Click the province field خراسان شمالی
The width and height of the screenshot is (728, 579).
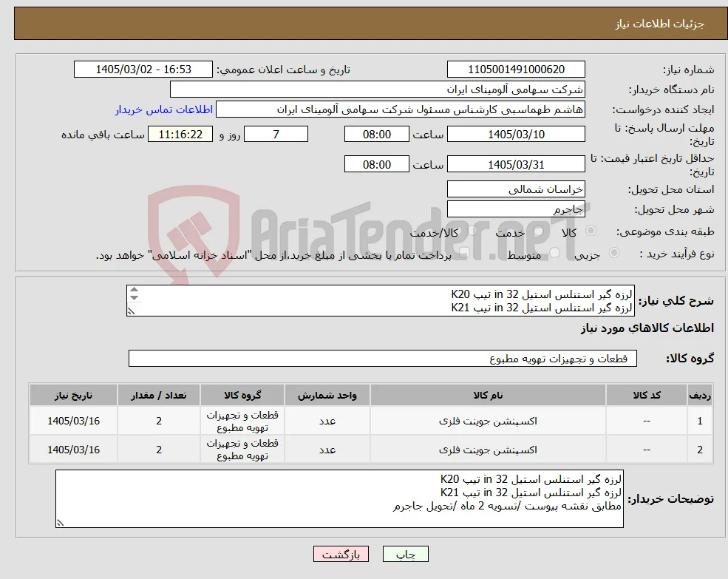point(516,189)
